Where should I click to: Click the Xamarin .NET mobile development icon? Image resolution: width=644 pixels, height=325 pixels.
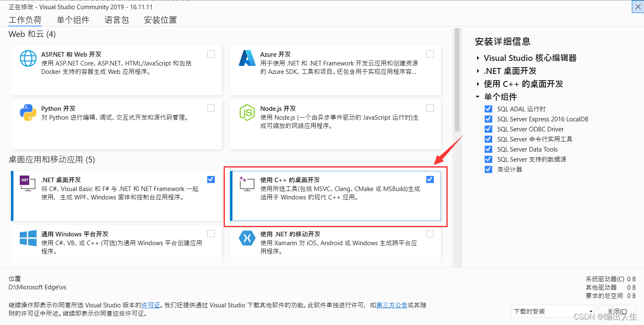[x=247, y=238]
